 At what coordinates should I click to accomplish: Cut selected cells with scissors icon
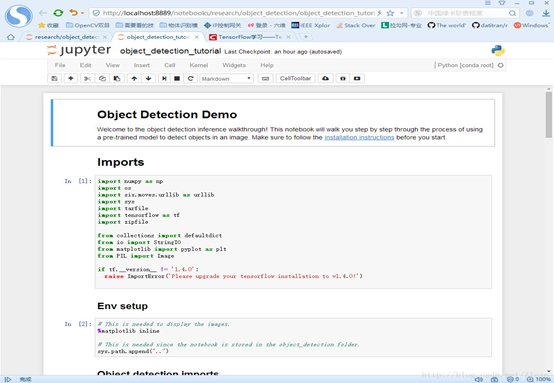click(87, 78)
